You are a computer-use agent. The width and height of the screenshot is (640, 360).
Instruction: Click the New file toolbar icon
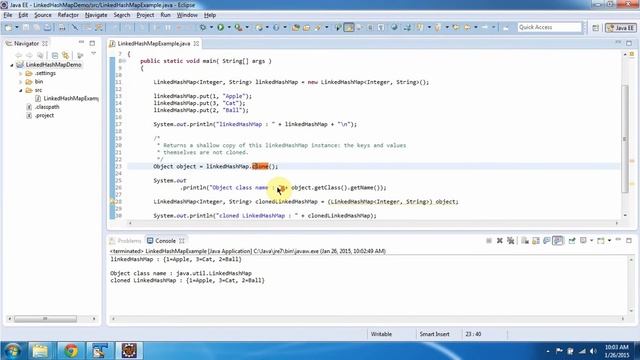pyautogui.click(x=9, y=27)
